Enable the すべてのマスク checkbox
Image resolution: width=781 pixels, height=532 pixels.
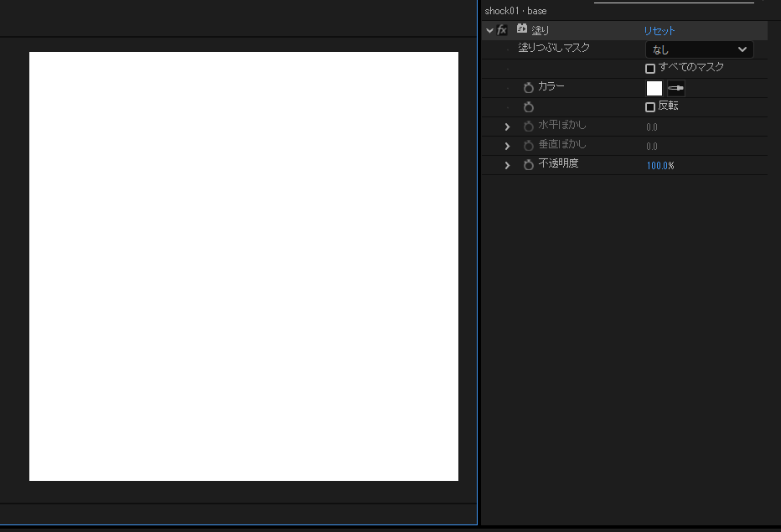pos(650,69)
